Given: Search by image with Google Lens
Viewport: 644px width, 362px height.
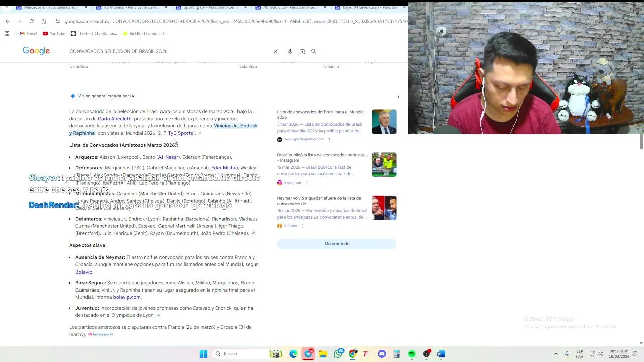Looking at the screenshot, I should [x=302, y=51].
